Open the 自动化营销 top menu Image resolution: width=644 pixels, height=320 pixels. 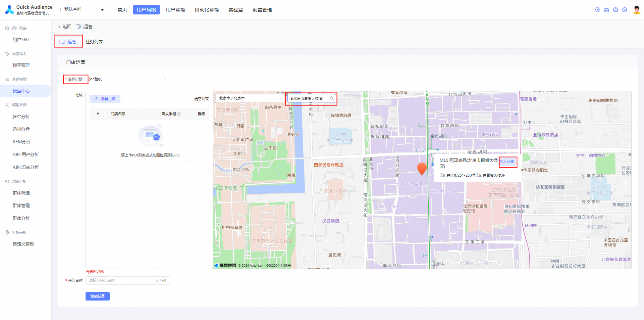tap(207, 10)
